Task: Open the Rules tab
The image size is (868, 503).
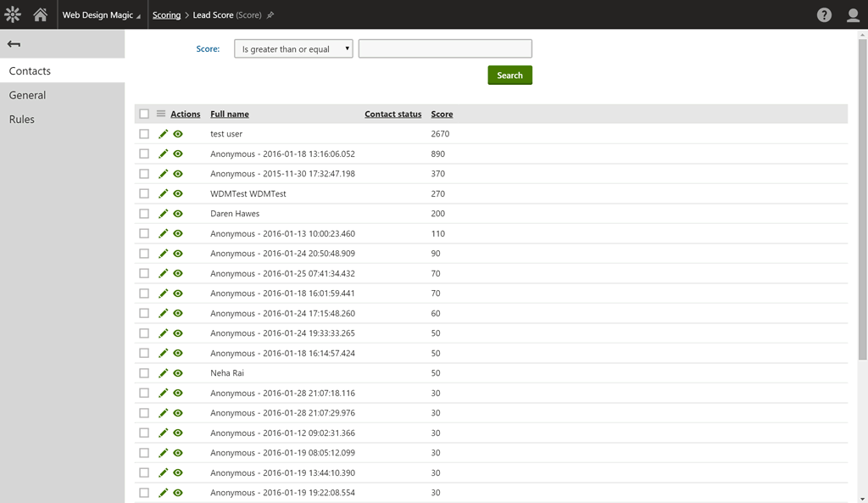Action: coord(22,120)
